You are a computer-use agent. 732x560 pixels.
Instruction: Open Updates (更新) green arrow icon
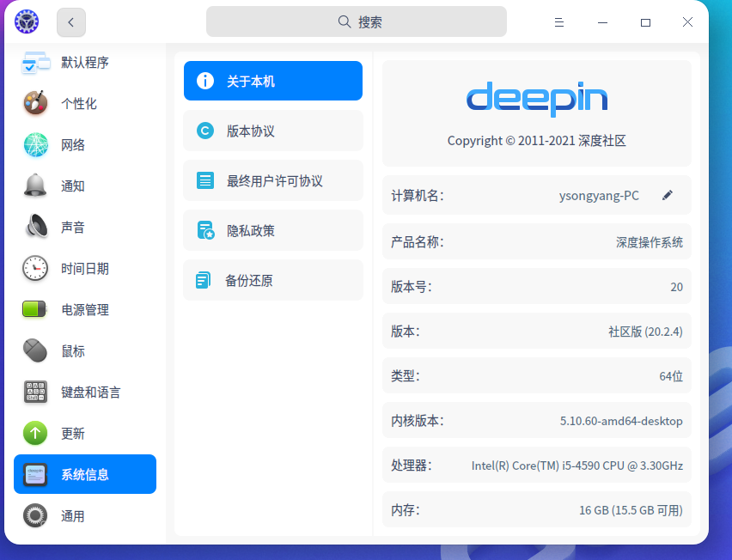pos(35,434)
